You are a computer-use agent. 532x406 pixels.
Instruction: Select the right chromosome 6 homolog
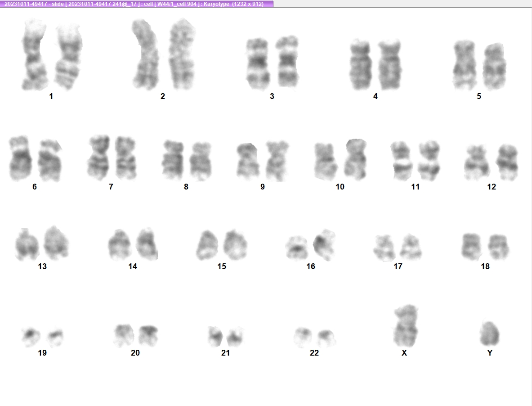pos(49,160)
